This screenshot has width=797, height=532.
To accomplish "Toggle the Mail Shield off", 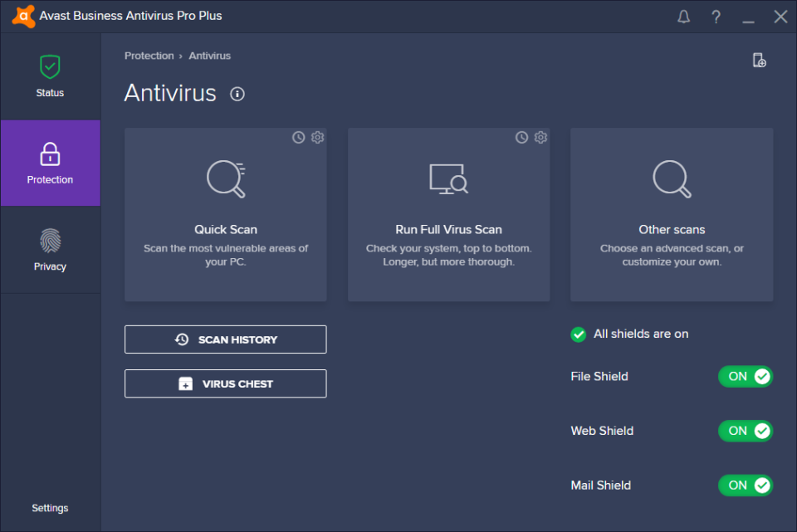I will coord(746,486).
